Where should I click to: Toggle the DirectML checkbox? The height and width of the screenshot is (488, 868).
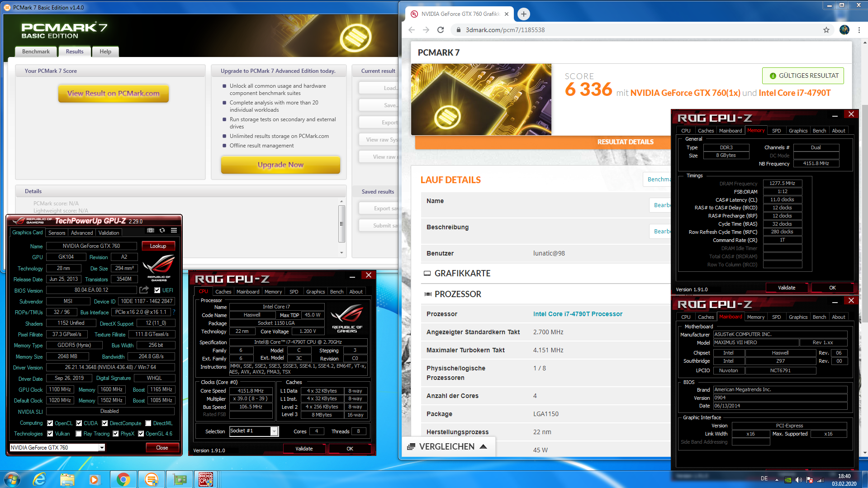point(148,423)
